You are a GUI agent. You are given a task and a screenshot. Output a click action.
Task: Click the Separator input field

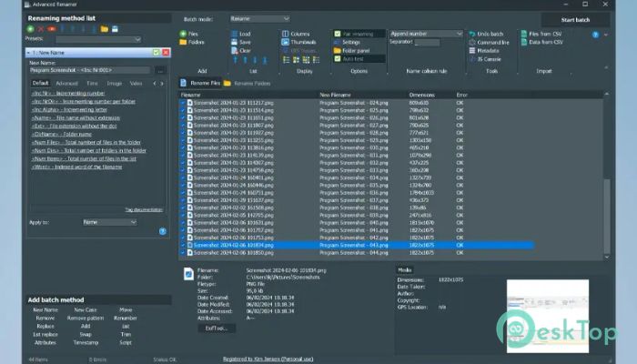427,42
